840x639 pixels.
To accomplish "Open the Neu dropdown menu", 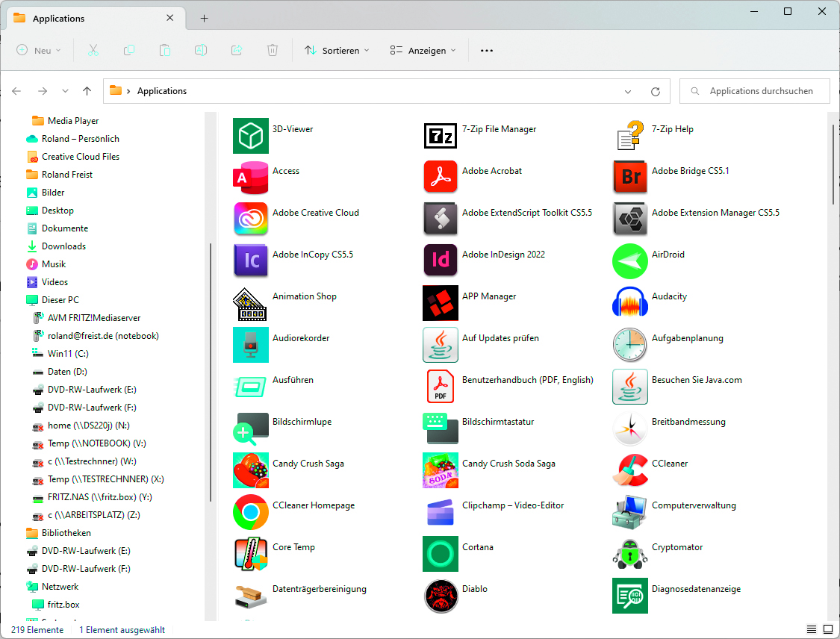I will pyautogui.click(x=39, y=50).
